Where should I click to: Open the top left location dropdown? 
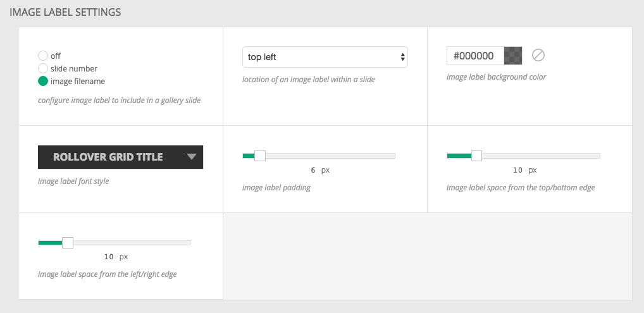coord(325,57)
